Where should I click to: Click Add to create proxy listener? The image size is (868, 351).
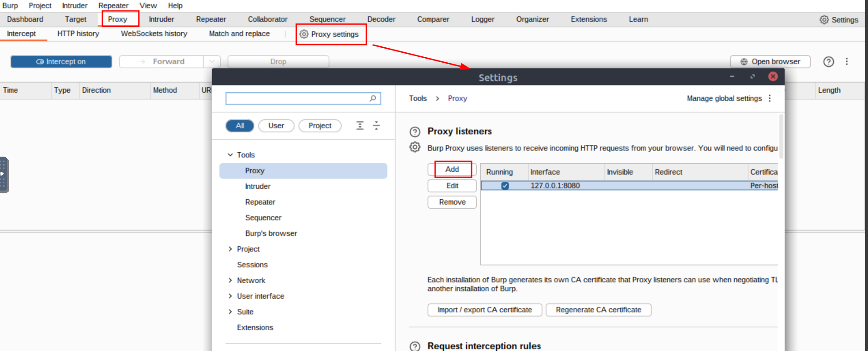(452, 169)
